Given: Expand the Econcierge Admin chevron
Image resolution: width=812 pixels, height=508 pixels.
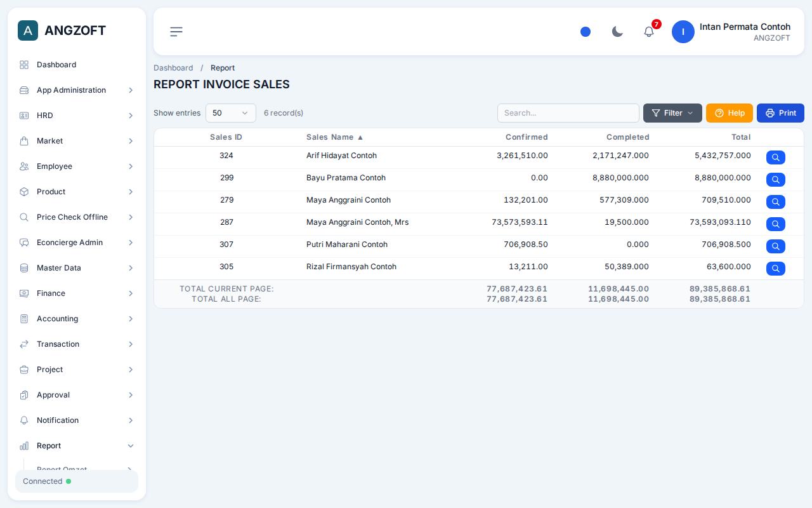Looking at the screenshot, I should point(131,243).
